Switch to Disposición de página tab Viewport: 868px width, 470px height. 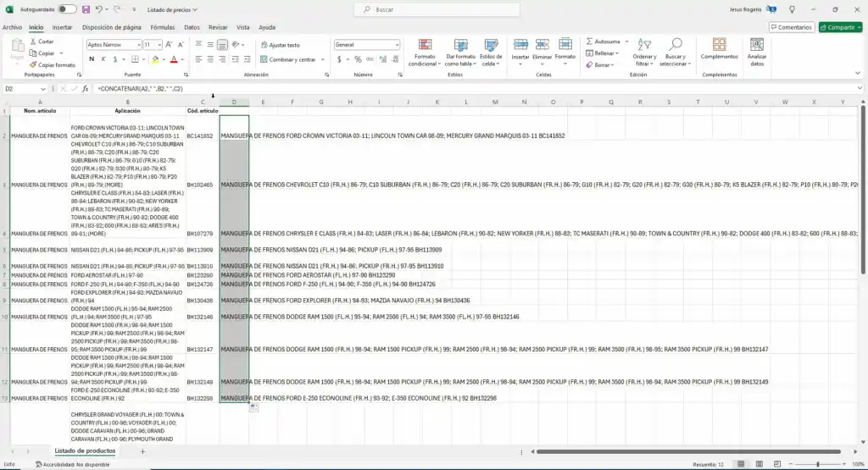(111, 27)
